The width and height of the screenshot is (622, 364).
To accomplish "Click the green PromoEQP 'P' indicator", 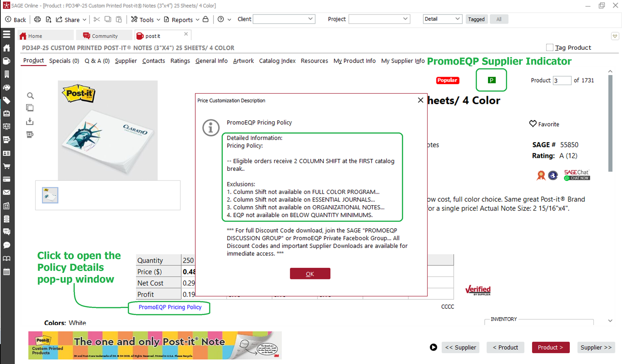I will 491,80.
